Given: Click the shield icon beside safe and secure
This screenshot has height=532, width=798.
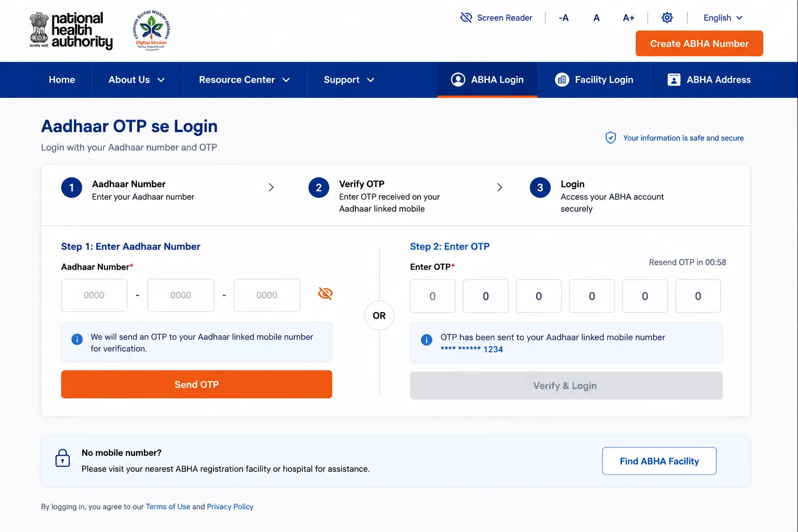Looking at the screenshot, I should [610, 138].
